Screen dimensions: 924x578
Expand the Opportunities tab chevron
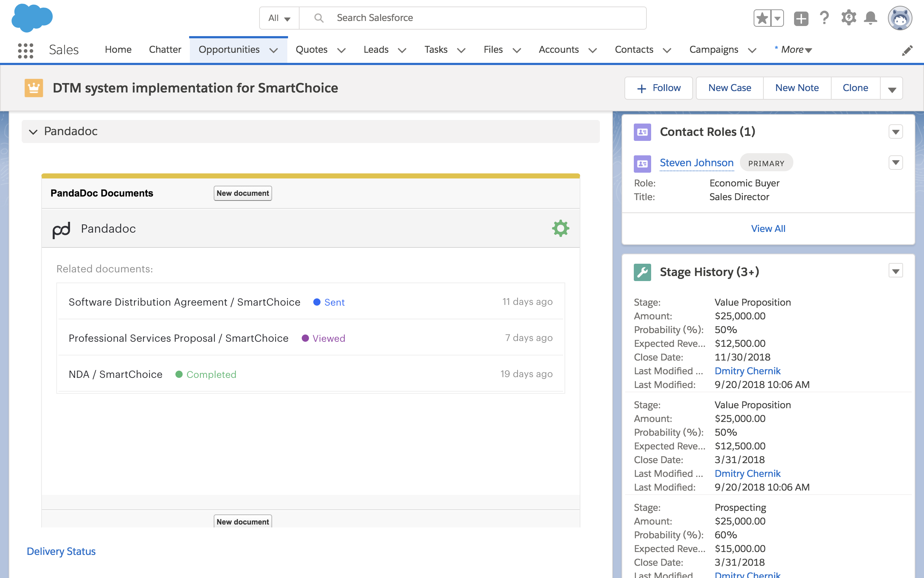273,51
